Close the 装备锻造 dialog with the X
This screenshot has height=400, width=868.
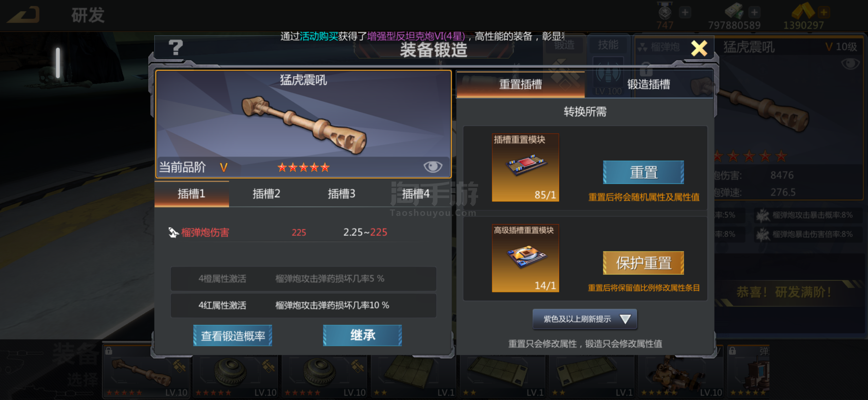(699, 49)
